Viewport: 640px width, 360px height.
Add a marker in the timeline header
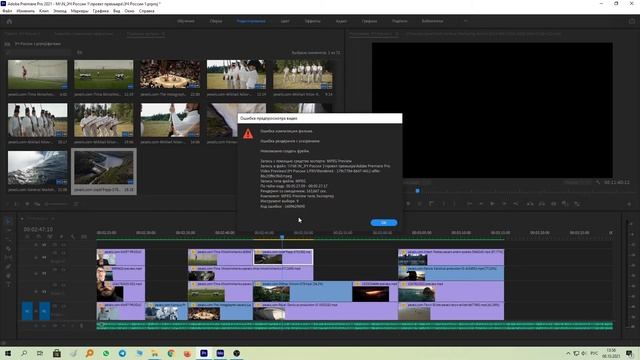tap(61, 237)
